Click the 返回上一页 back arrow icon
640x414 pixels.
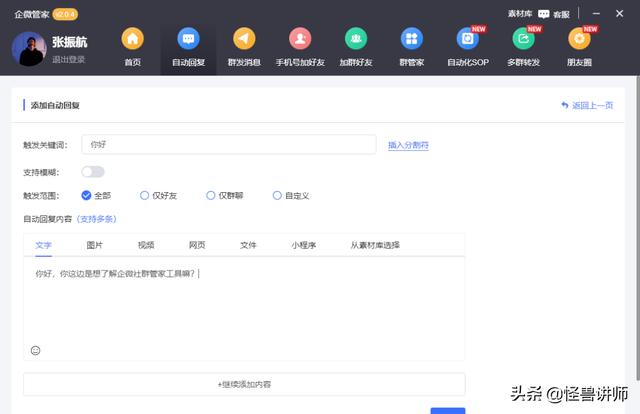565,105
